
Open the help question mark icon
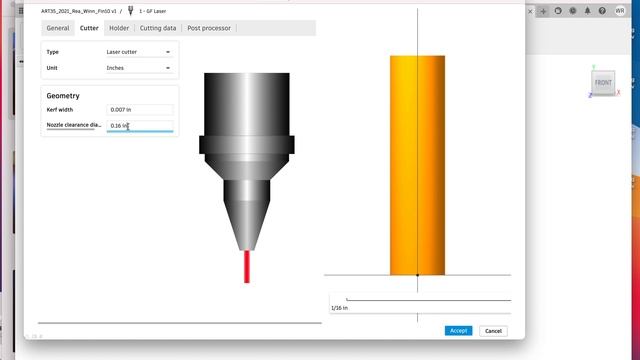click(x=602, y=11)
